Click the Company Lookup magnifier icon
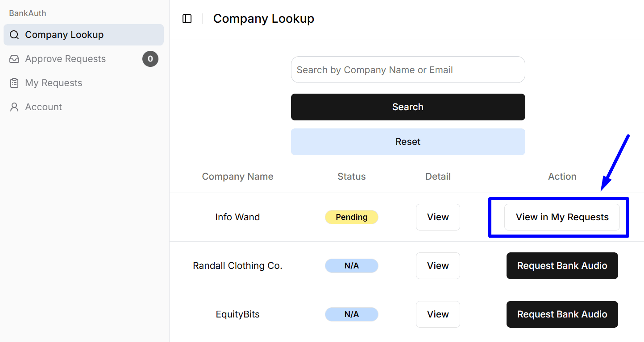The image size is (644, 342). point(14,35)
